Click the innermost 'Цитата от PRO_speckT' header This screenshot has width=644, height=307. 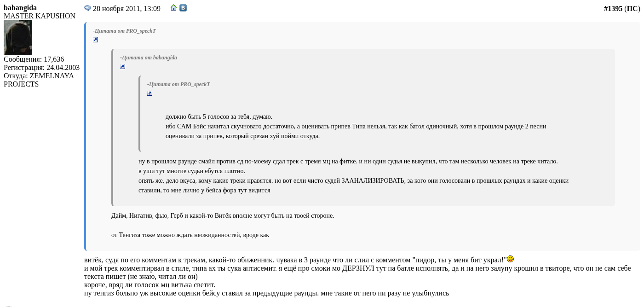click(x=178, y=84)
